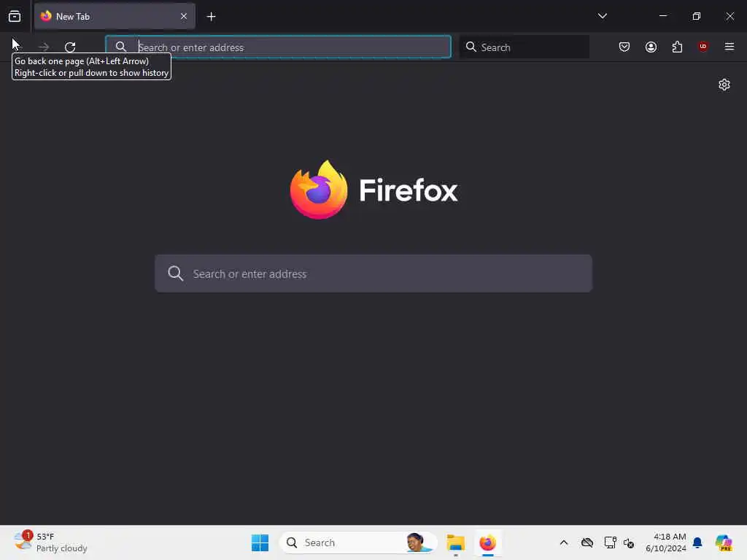Close the New Tab tab
The width and height of the screenshot is (747, 560).
[184, 16]
